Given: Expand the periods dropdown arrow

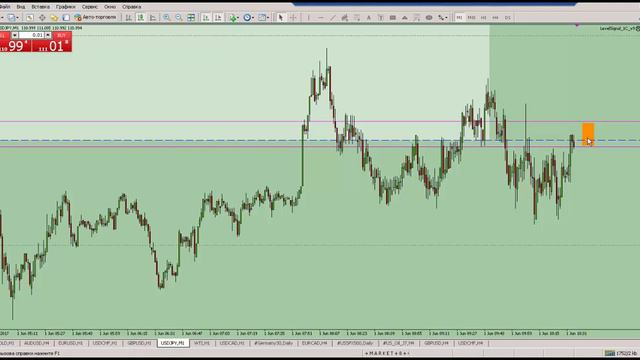Looking at the screenshot, I should tap(253, 18).
